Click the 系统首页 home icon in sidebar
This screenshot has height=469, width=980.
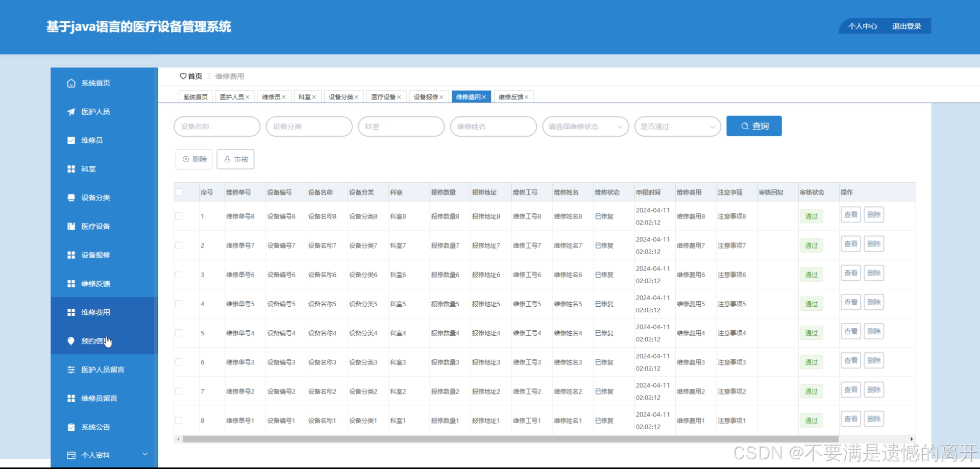pyautogui.click(x=71, y=83)
